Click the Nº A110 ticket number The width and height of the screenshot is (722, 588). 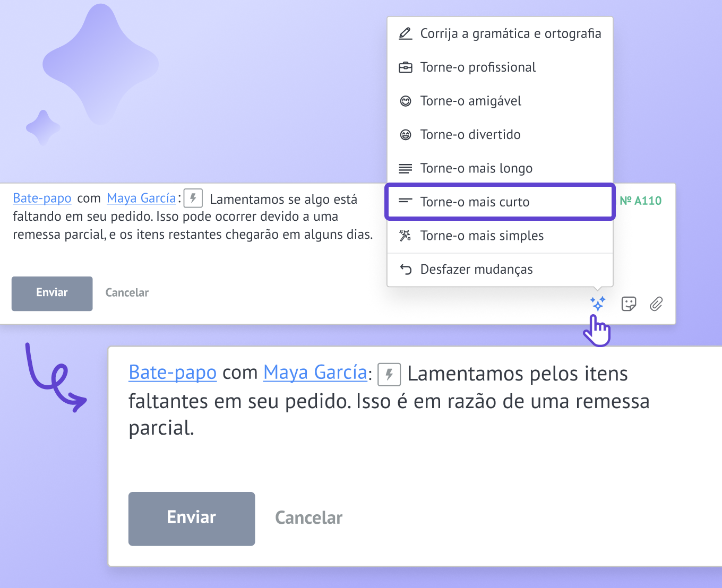(641, 201)
